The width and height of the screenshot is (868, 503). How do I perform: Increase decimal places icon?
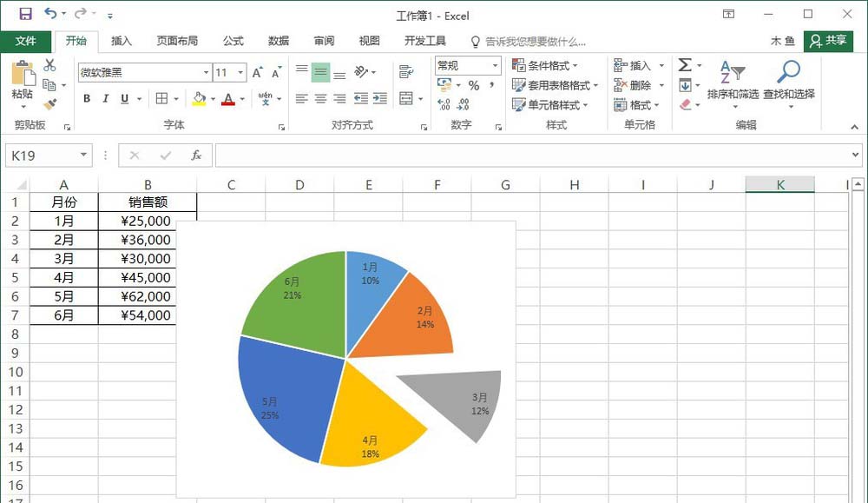pyautogui.click(x=444, y=104)
